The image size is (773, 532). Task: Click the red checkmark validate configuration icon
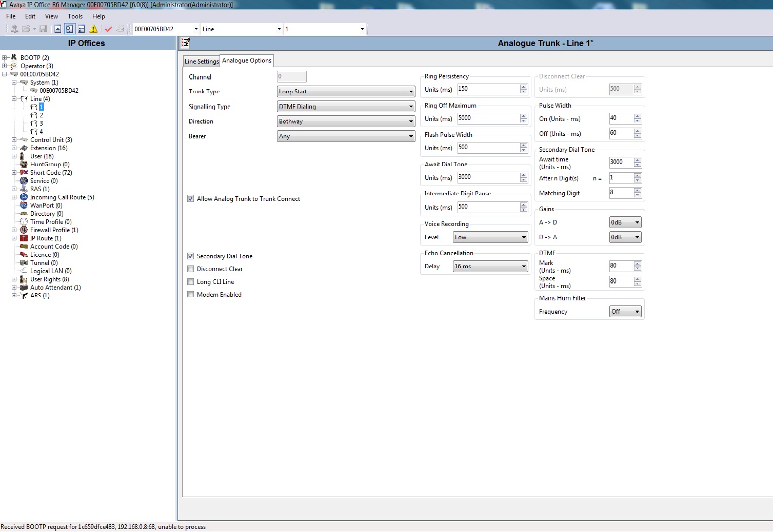click(108, 29)
